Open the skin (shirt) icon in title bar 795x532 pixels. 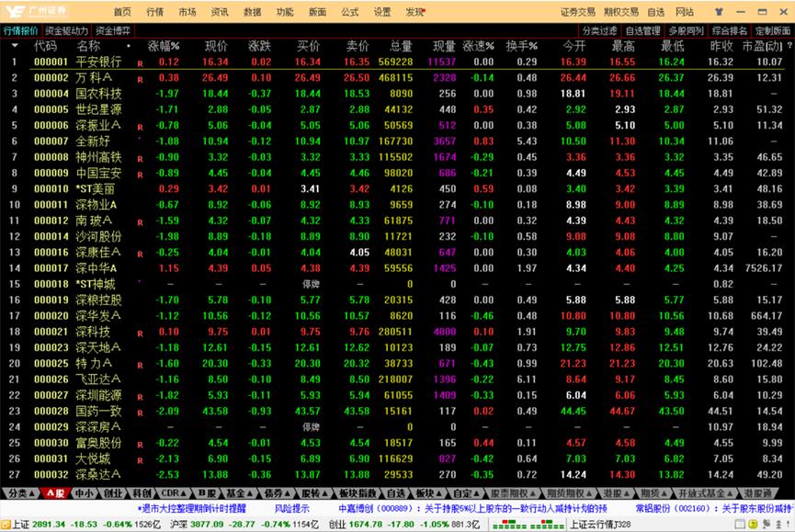(719, 12)
